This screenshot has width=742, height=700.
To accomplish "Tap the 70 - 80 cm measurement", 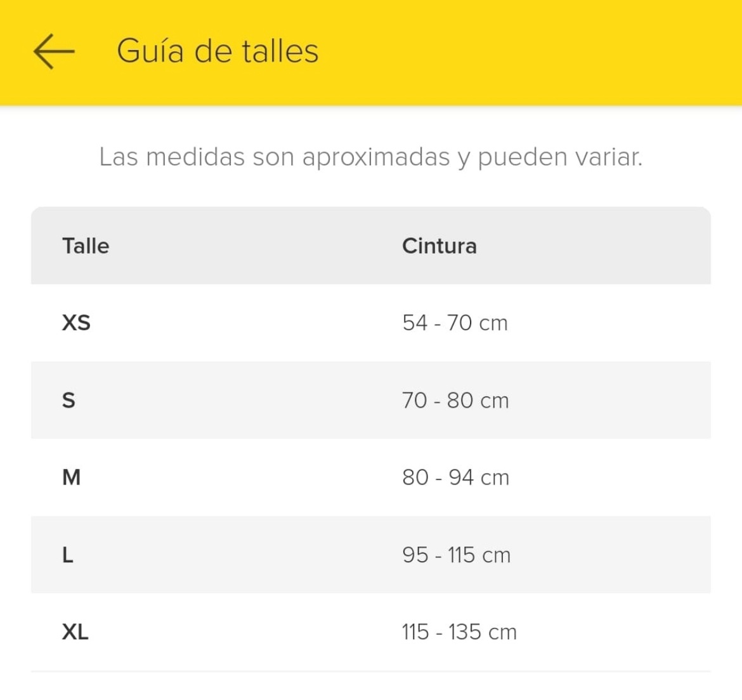I will click(x=456, y=401).
